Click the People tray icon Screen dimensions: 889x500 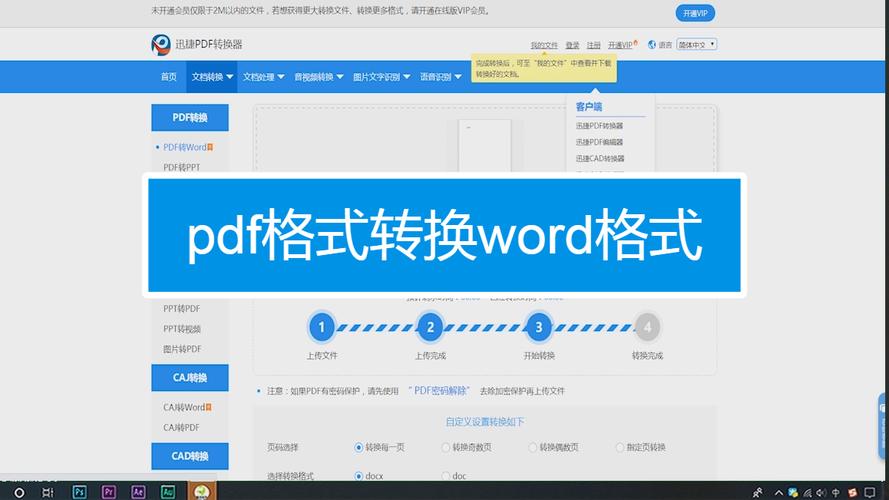pyautogui.click(x=757, y=493)
